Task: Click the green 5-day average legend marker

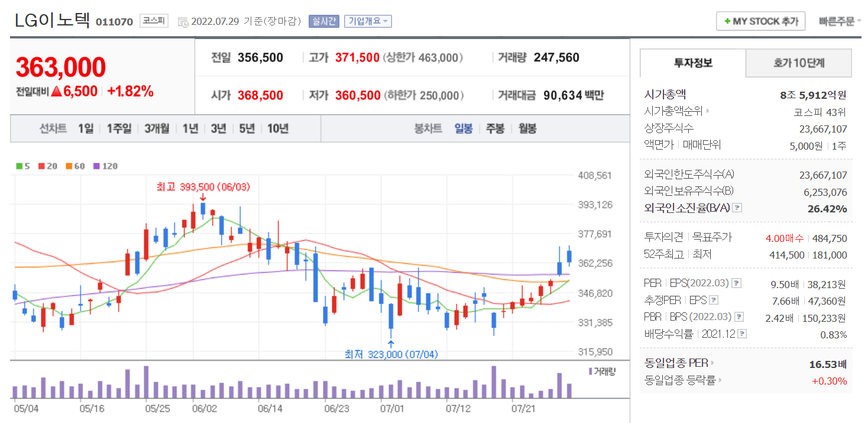Action: 18,166
